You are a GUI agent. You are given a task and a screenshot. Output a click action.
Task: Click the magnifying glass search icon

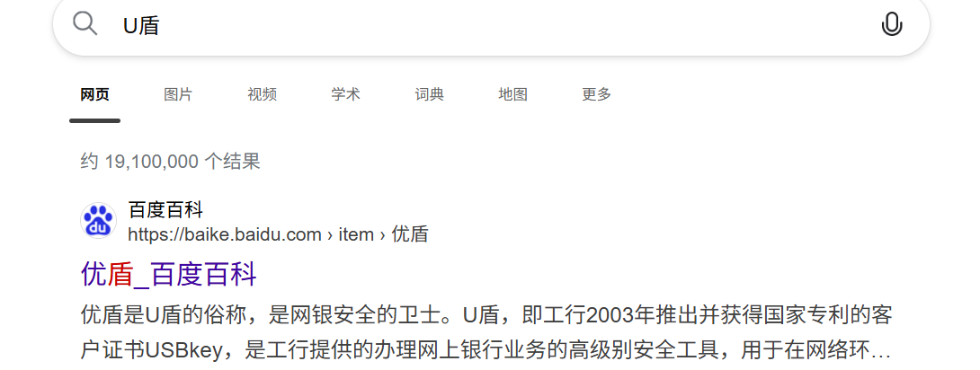pos(85,23)
